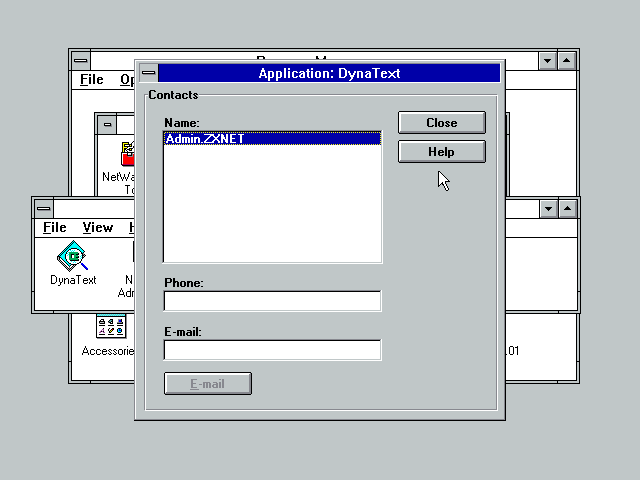Select the red NetWare Tools icon
640x480 pixels.
pos(128,153)
